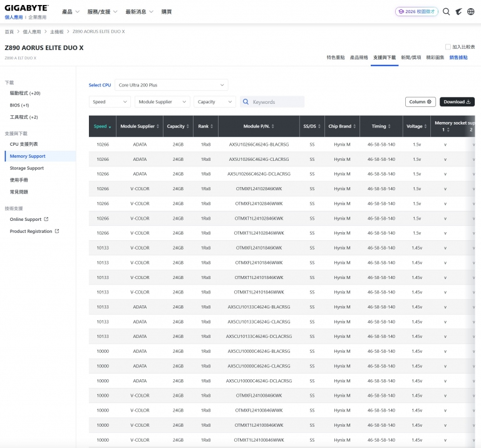Click the GIGABYTE logo
481x448 pixels.
point(26,8)
